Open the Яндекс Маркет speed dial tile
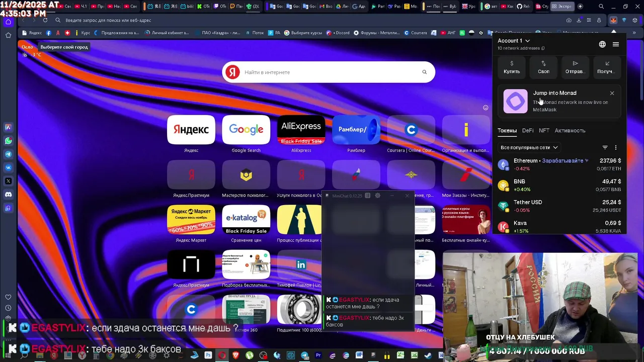Image resolution: width=644 pixels, height=362 pixels. (x=191, y=220)
